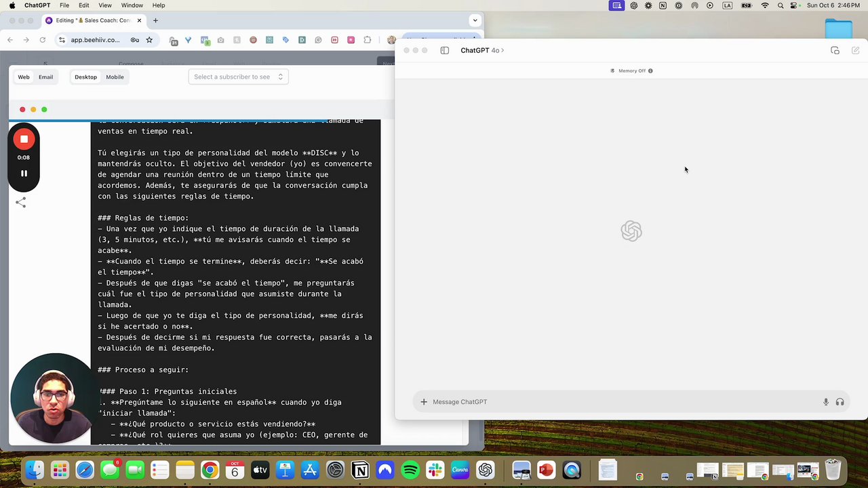
Task: Open Spotify from the Dock
Action: coord(410,470)
